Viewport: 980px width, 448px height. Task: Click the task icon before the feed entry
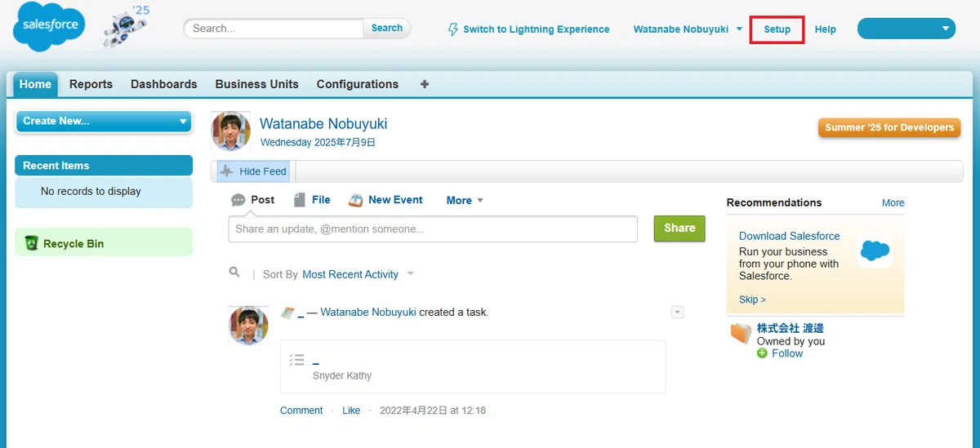(287, 313)
